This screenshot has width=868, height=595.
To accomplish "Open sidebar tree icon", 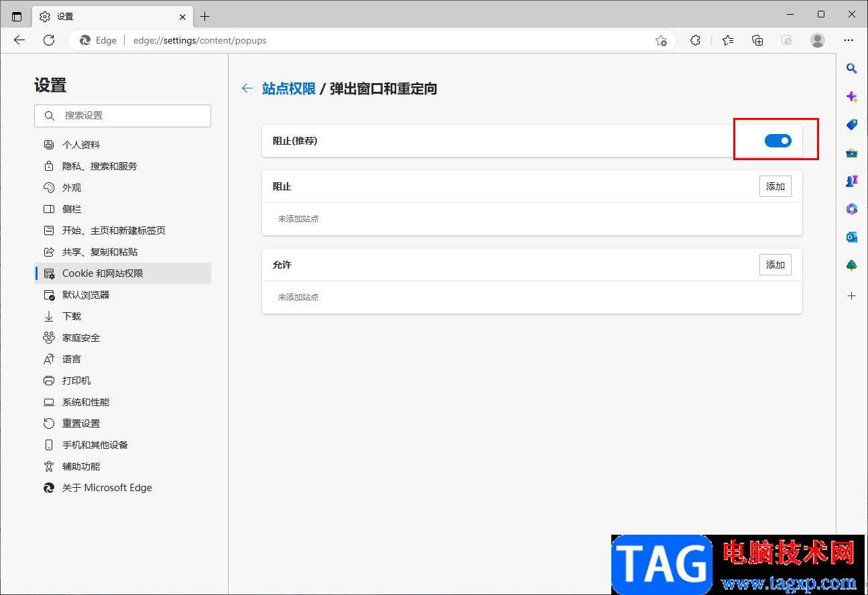I will click(x=852, y=265).
